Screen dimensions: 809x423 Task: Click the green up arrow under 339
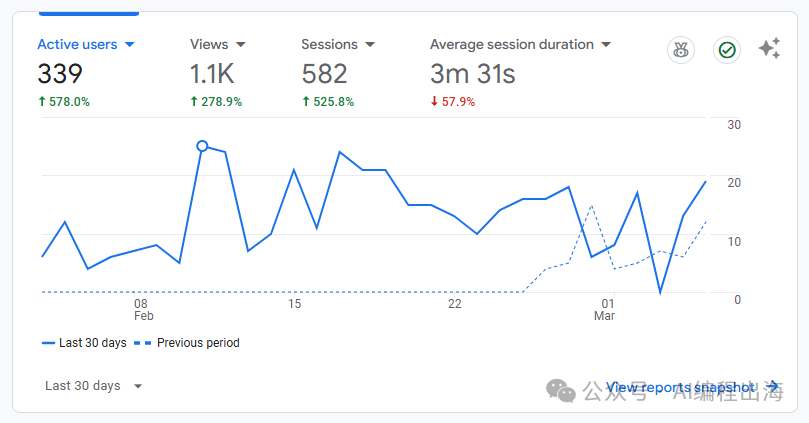pyautogui.click(x=42, y=102)
